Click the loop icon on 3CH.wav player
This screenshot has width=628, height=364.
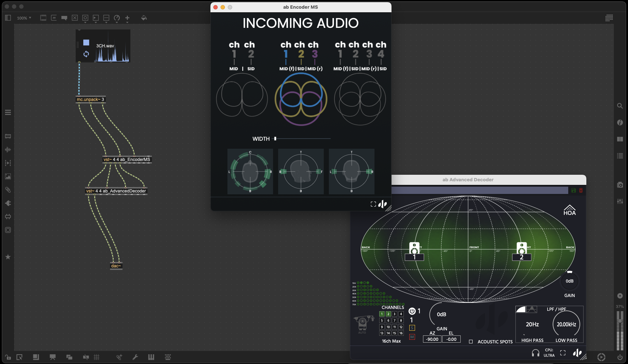point(86,54)
